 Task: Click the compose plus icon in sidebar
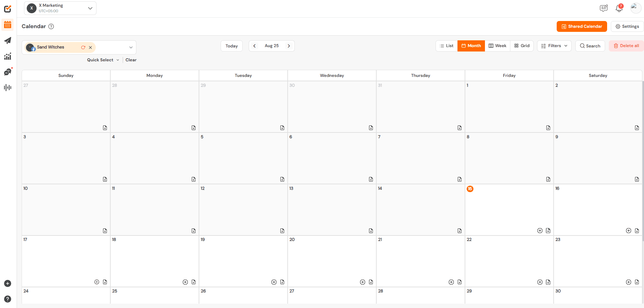(7, 284)
